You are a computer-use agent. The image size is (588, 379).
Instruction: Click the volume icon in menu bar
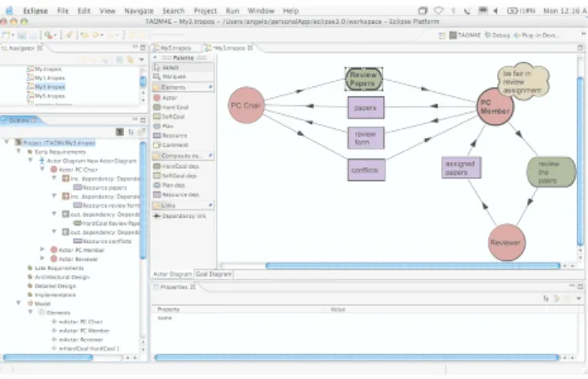495,11
